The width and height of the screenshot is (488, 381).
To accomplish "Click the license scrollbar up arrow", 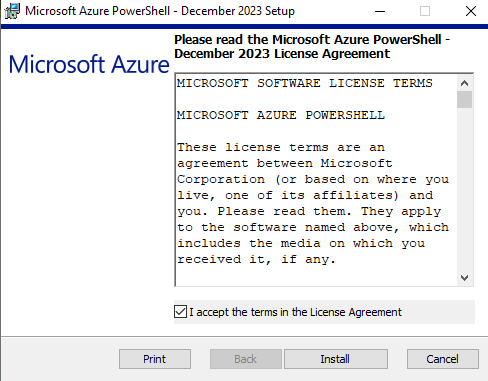I will (464, 83).
